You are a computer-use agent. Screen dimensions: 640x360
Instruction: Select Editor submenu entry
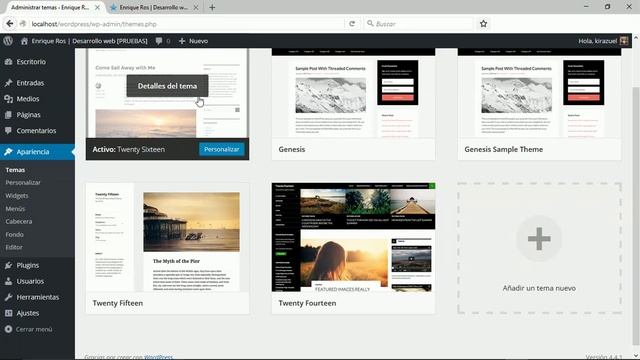pyautogui.click(x=14, y=247)
